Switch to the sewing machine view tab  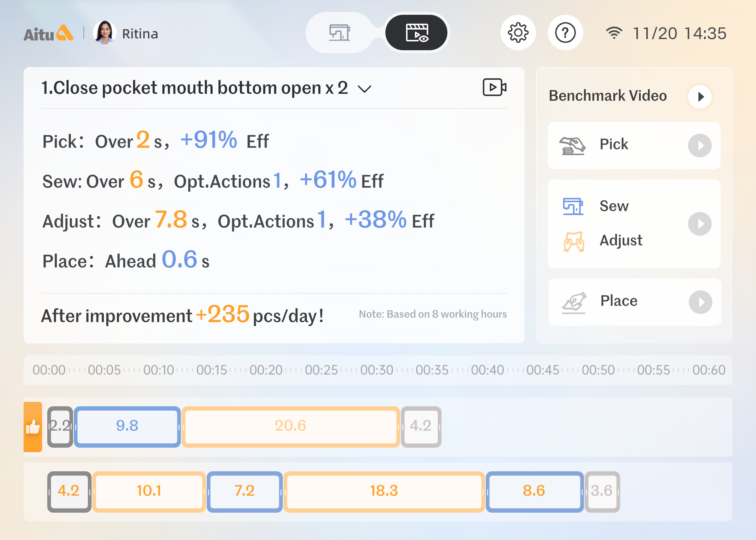339,33
